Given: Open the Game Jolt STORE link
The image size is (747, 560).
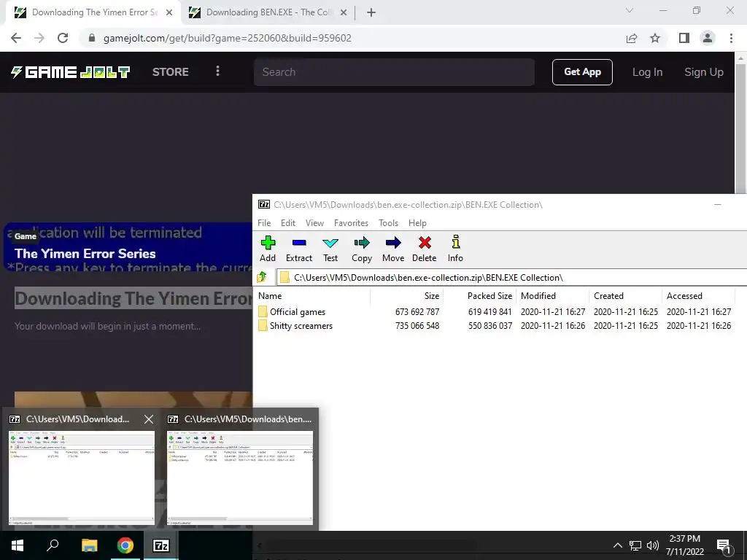Looking at the screenshot, I should coord(171,72).
